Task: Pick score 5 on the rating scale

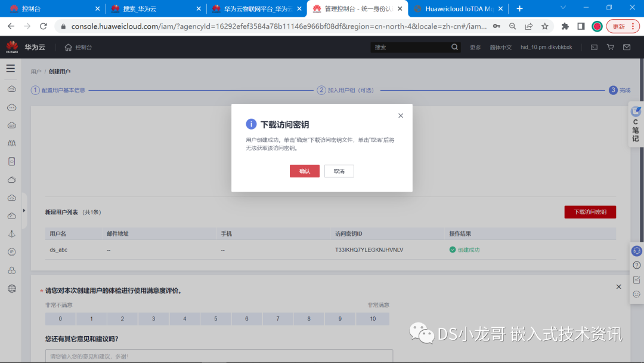Action: click(215, 319)
